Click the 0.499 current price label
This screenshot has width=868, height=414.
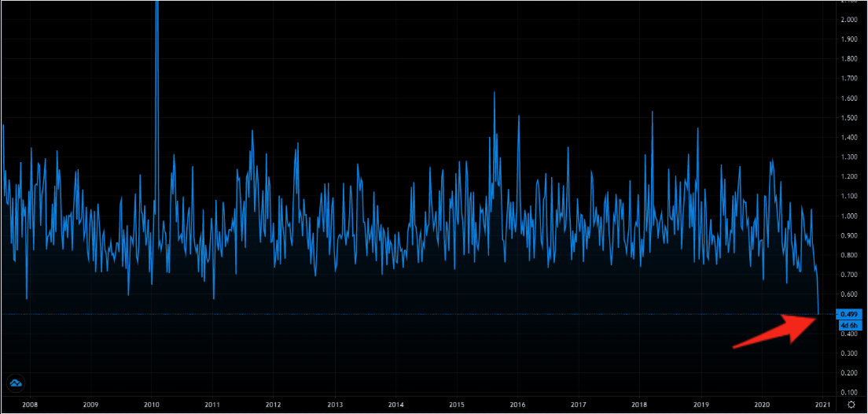tap(848, 314)
